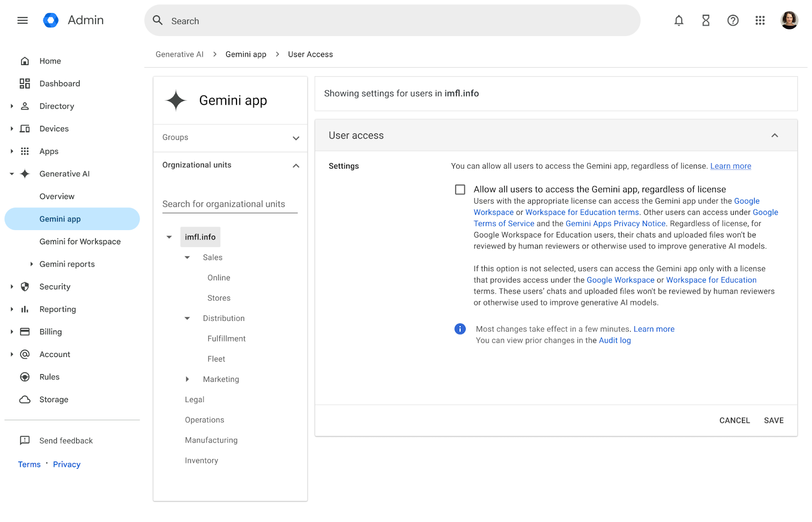Open the Audit log link

615,340
